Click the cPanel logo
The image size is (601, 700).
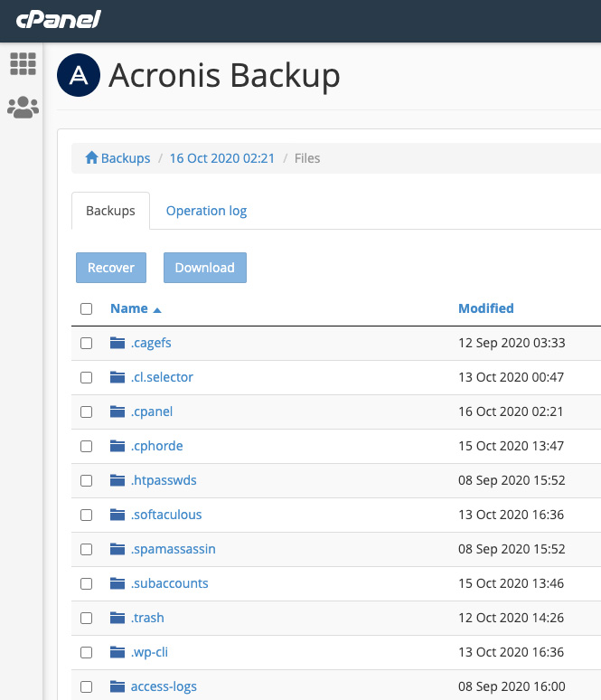click(59, 20)
